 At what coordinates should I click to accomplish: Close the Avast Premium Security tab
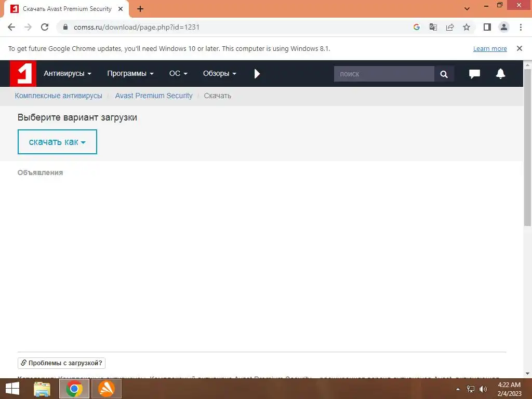[x=121, y=9]
